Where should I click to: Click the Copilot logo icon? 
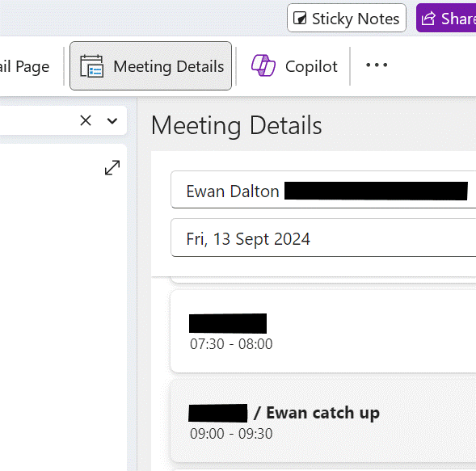tap(263, 65)
